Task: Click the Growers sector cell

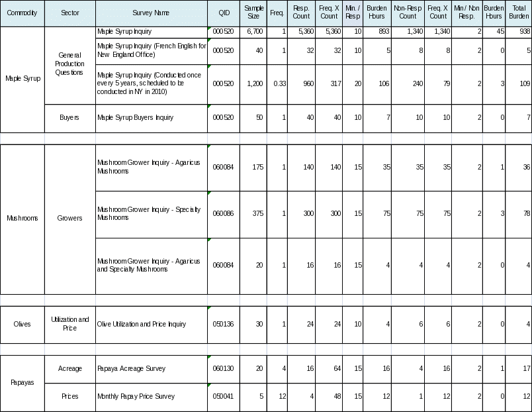Action: 70,219
